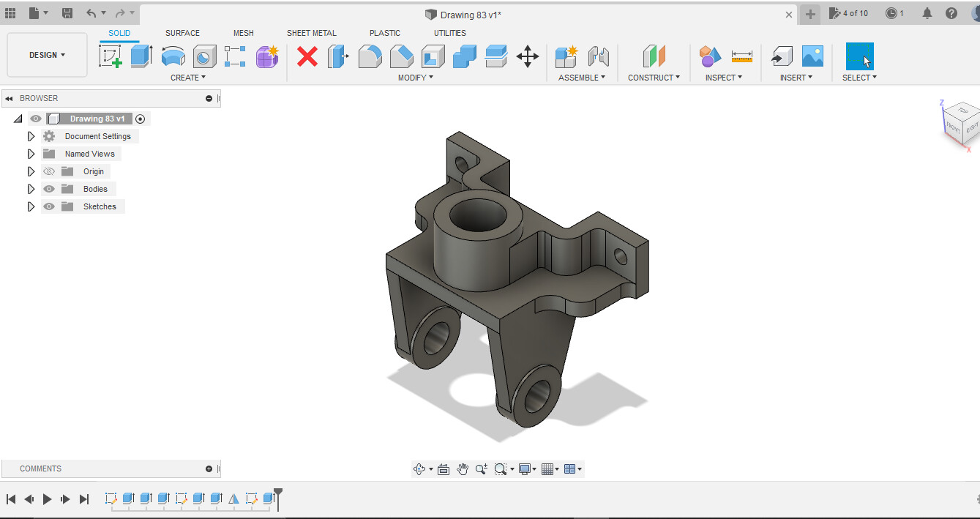Select the Orbit tool
This screenshot has width=980, height=519.
tap(420, 468)
